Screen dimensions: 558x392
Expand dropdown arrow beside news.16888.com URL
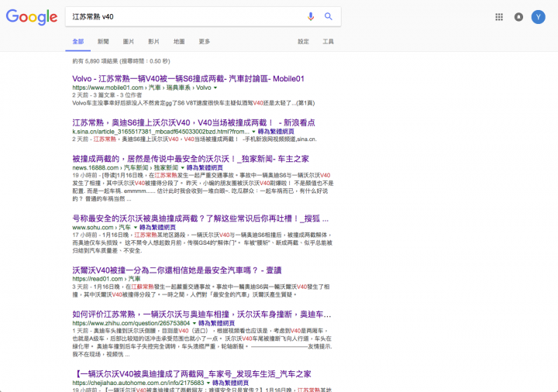(x=183, y=167)
